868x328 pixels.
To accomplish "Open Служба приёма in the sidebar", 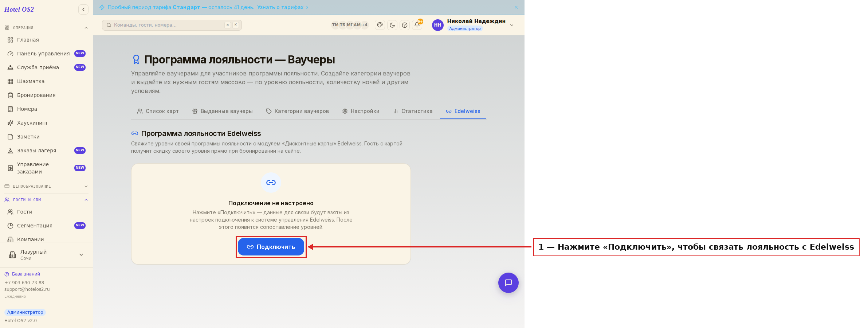I will click(x=46, y=67).
